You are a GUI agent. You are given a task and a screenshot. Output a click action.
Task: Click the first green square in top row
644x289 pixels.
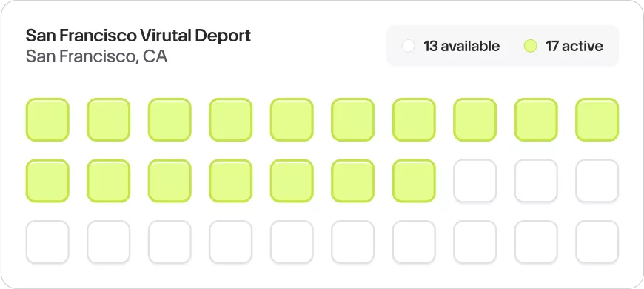point(47,119)
